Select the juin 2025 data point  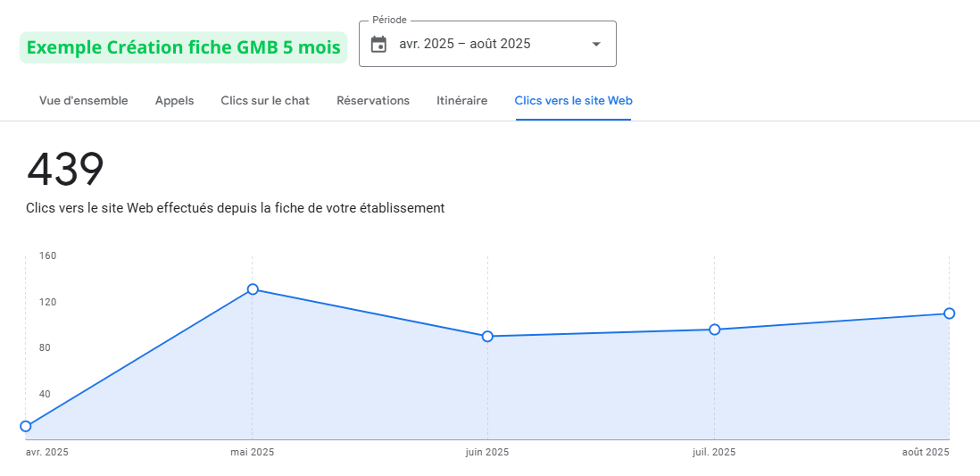click(x=487, y=337)
